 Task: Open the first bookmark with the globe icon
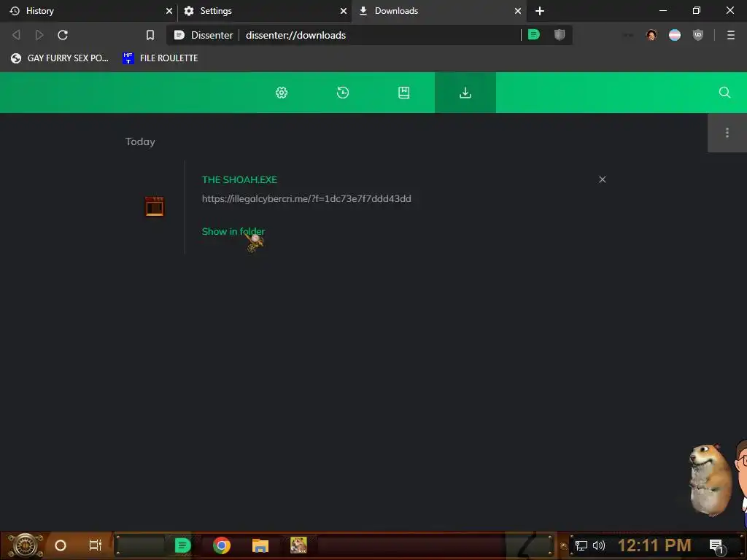60,58
